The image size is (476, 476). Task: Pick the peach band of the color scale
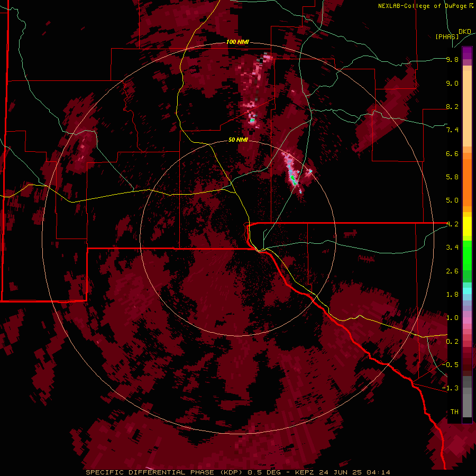point(467,108)
